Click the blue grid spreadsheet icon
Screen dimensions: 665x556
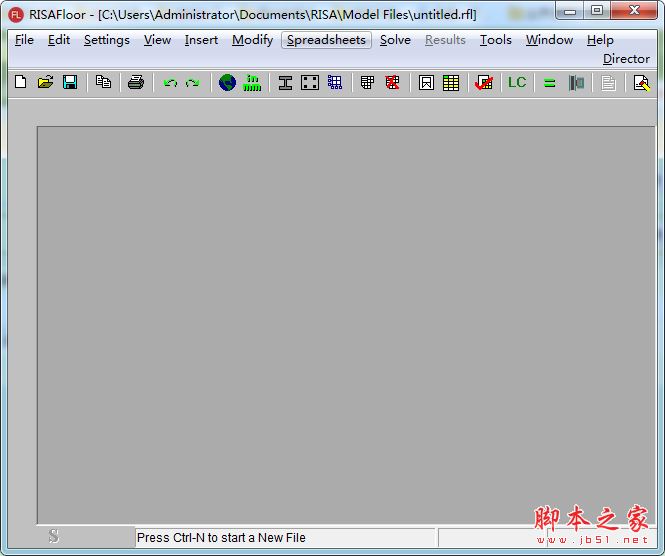pos(335,82)
